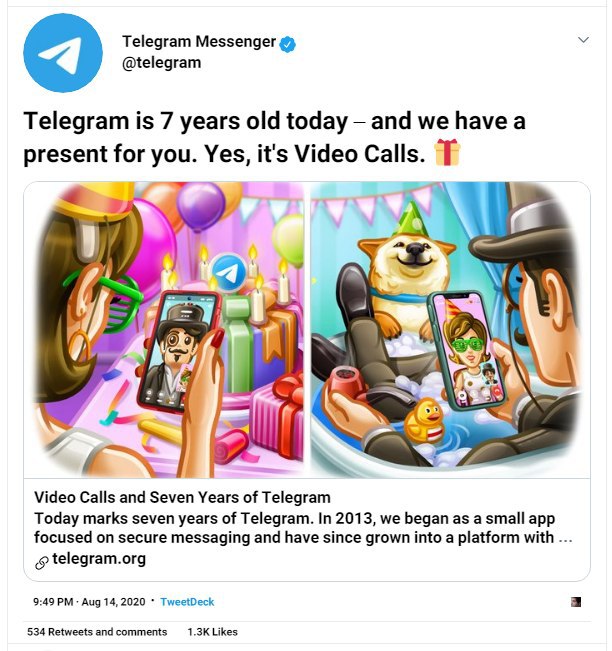Open the article description preview text
612x651 pixels.
pos(304,528)
